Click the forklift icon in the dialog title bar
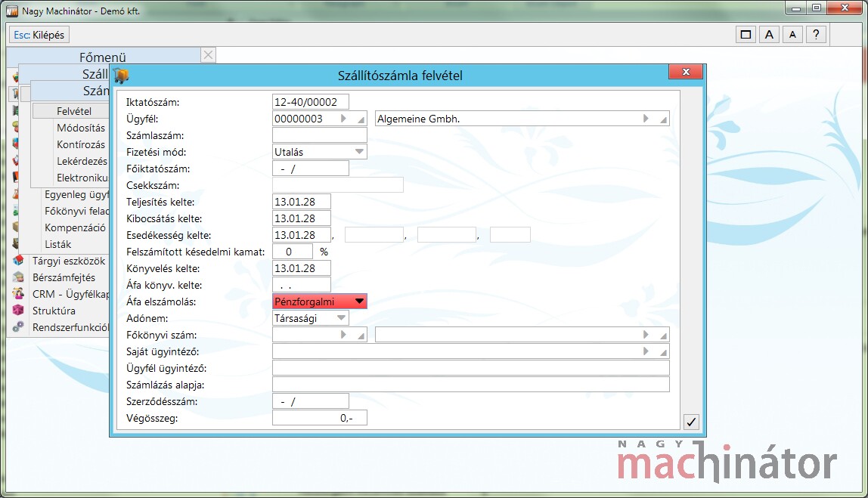868x498 pixels. click(x=121, y=76)
